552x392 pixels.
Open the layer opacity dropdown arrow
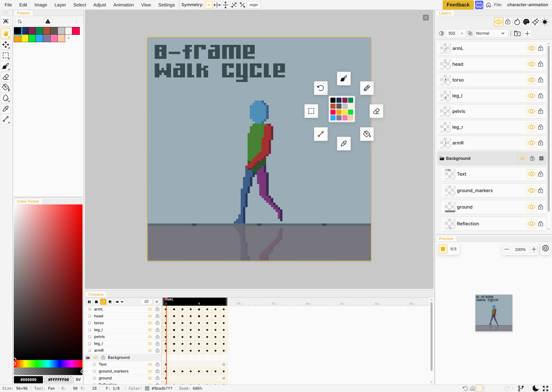click(x=462, y=33)
